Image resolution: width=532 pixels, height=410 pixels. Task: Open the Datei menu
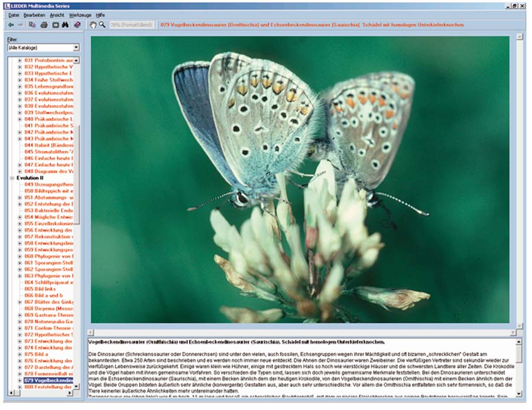[x=14, y=14]
